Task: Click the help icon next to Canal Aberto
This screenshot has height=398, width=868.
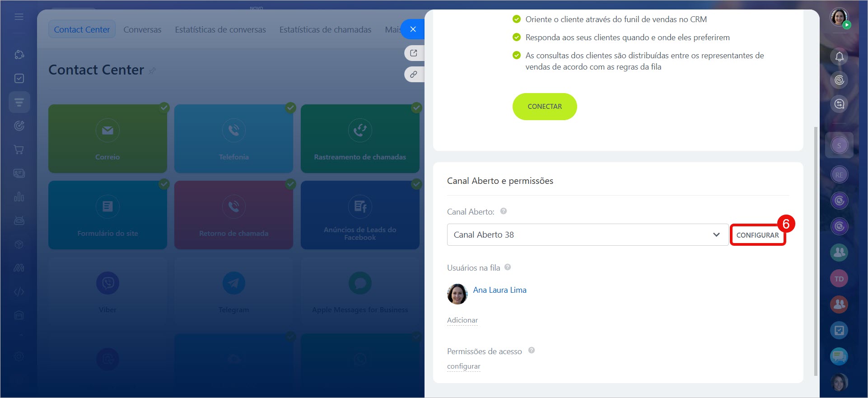Action: (x=504, y=211)
